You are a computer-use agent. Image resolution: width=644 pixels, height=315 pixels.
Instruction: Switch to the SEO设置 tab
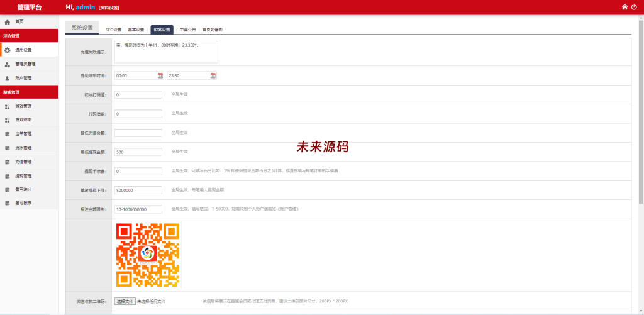coord(114,30)
